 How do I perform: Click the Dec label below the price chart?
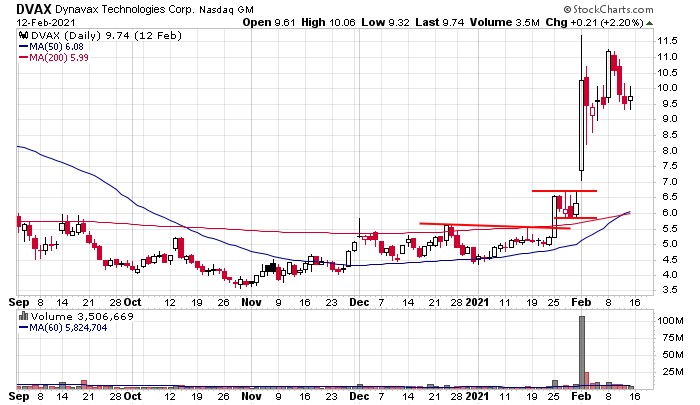(359, 302)
